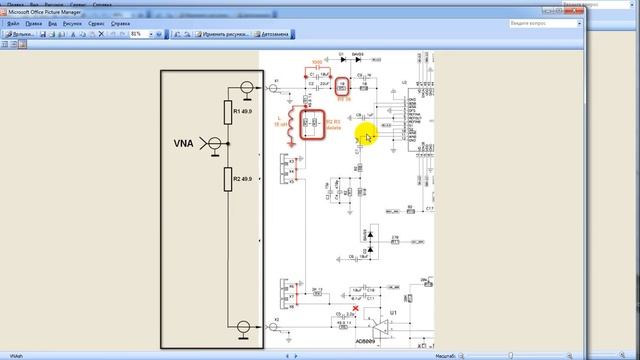Click the 81% zoom value field
The height and width of the screenshot is (360, 640).
[x=138, y=34]
